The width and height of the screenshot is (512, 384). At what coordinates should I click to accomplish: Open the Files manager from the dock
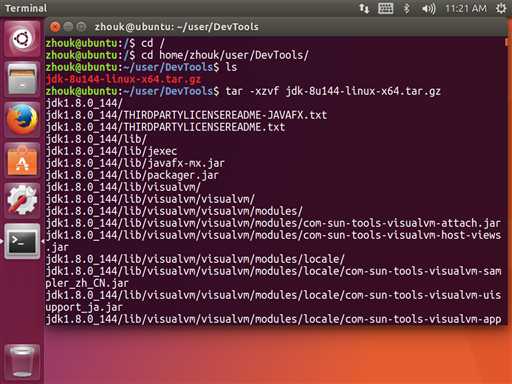coord(22,79)
